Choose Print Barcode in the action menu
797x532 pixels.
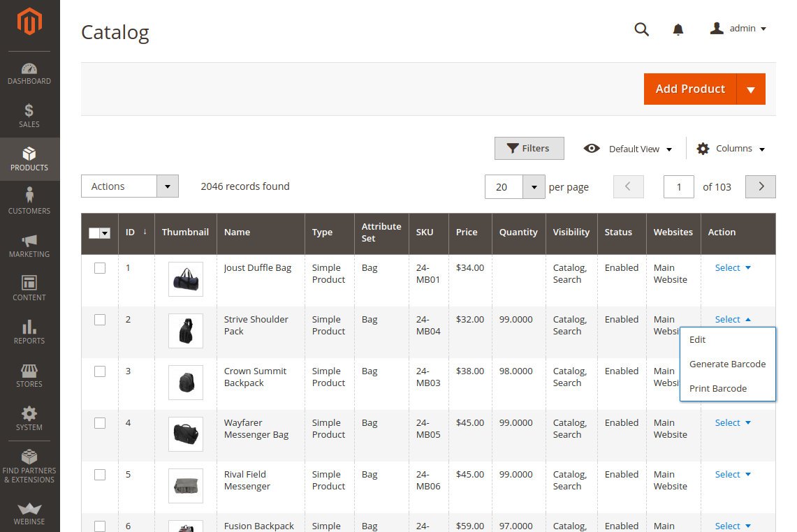tap(728, 388)
